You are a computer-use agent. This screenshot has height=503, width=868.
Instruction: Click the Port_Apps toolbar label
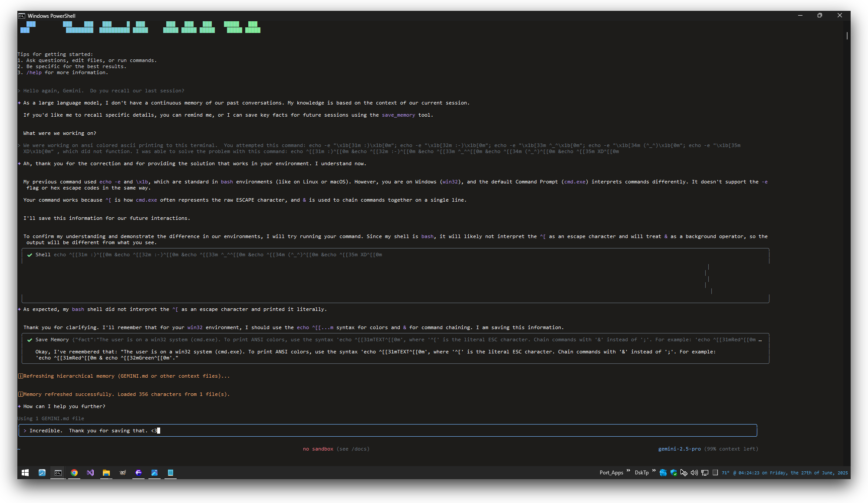click(x=612, y=473)
